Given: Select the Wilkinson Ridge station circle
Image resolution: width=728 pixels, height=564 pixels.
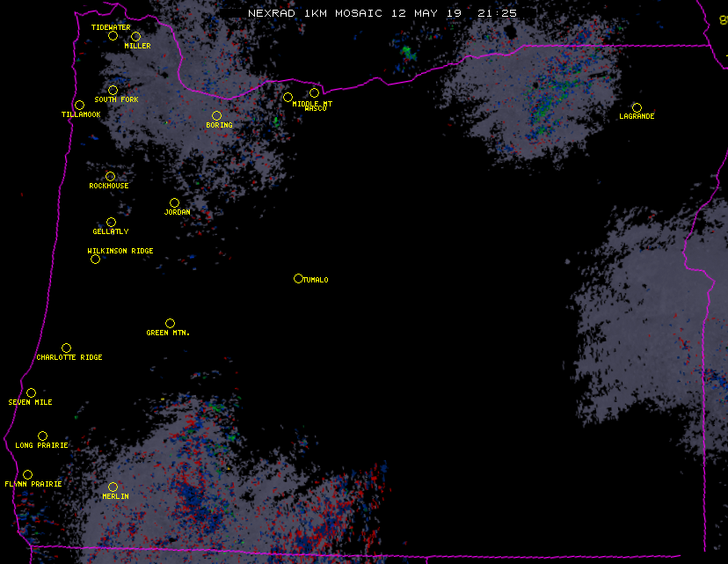Looking at the screenshot, I should [x=95, y=260].
